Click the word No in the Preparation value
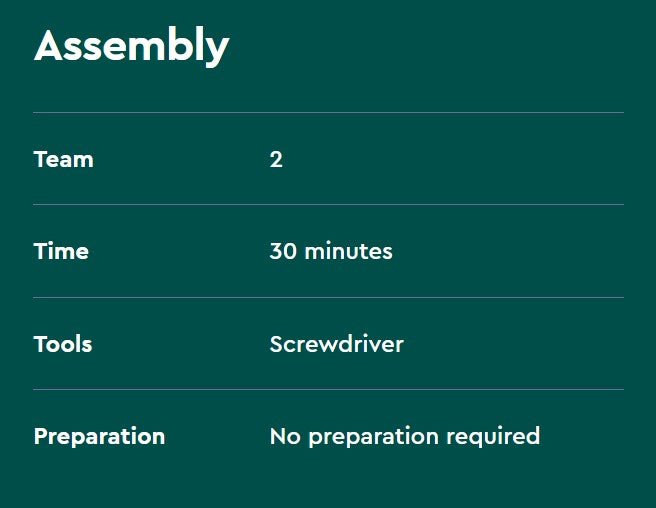This screenshot has height=508, width=656. pos(284,436)
